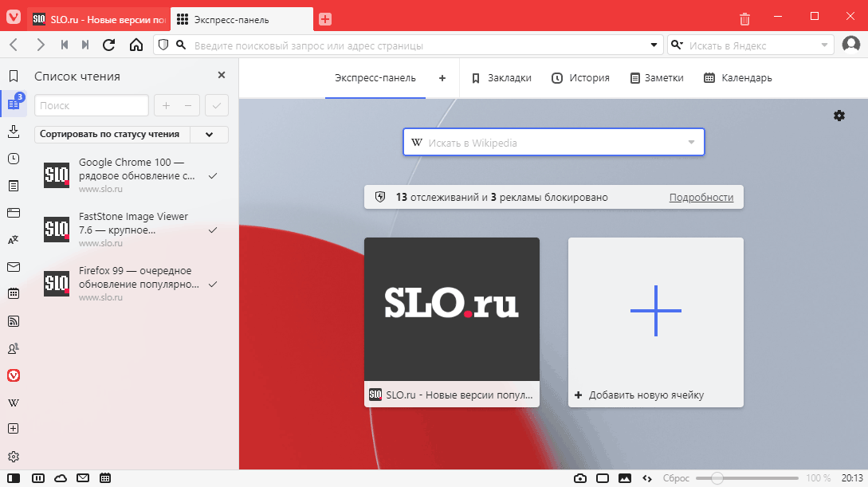Open the Reading List panel icon
Viewport: 868px width, 487px height.
pyautogui.click(x=14, y=103)
